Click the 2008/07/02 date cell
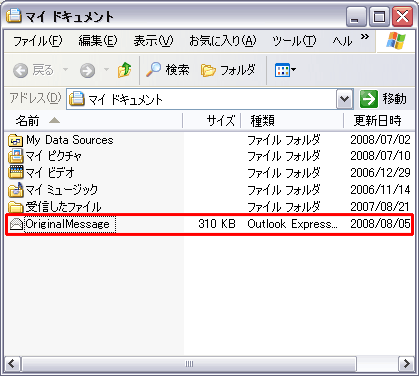Image resolution: width=419 pixels, height=376 pixels. pos(380,140)
